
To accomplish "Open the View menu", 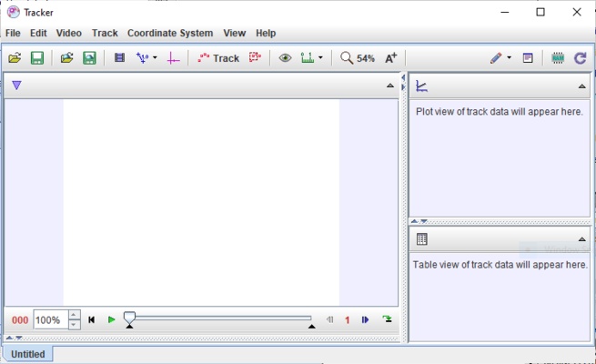I will pyautogui.click(x=235, y=33).
